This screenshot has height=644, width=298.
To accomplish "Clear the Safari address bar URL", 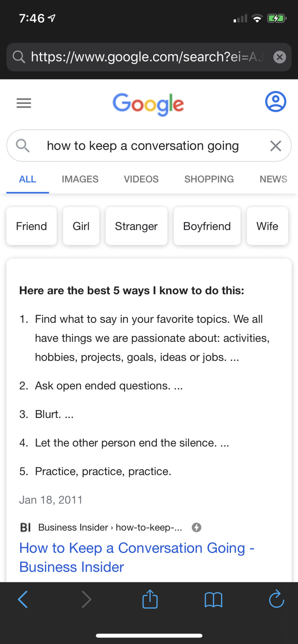I will [280, 57].
